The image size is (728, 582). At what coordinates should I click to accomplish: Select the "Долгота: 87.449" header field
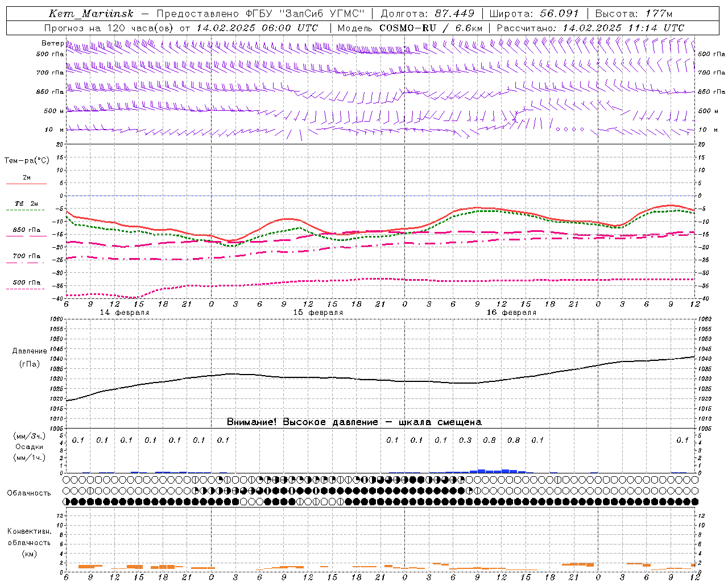[x=428, y=14]
